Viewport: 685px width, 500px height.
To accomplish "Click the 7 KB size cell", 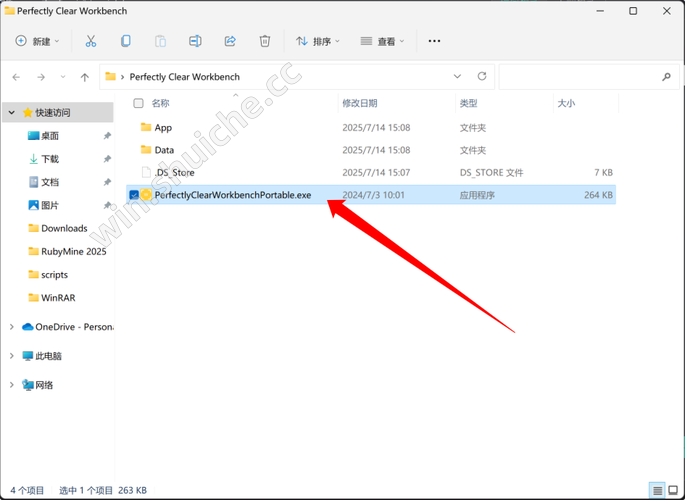I will [x=603, y=172].
